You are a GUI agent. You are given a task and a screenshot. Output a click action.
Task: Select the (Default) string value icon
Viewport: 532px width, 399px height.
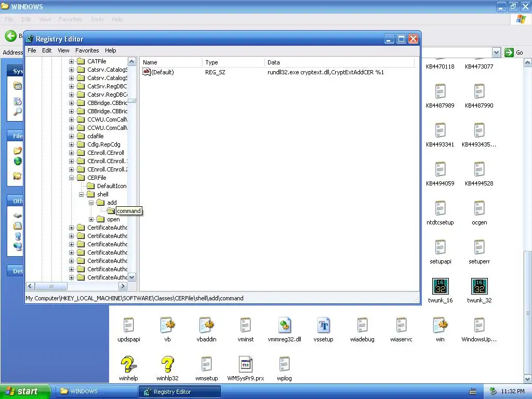(x=146, y=72)
